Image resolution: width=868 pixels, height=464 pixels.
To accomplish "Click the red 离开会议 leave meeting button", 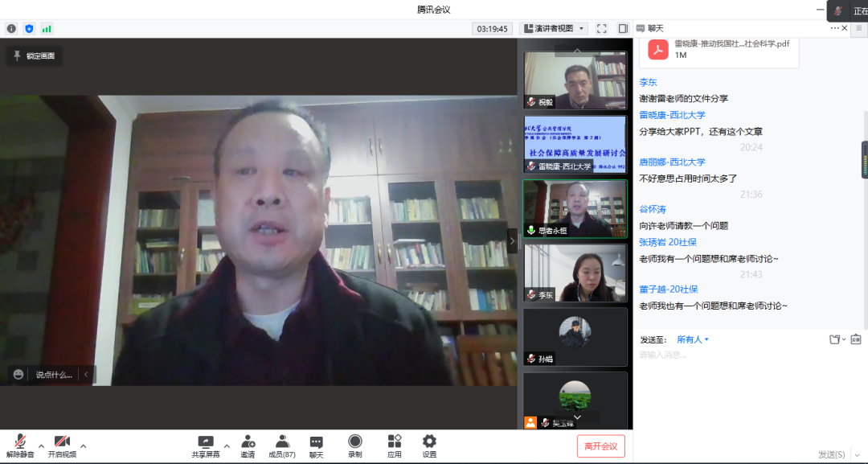I will tap(600, 446).
